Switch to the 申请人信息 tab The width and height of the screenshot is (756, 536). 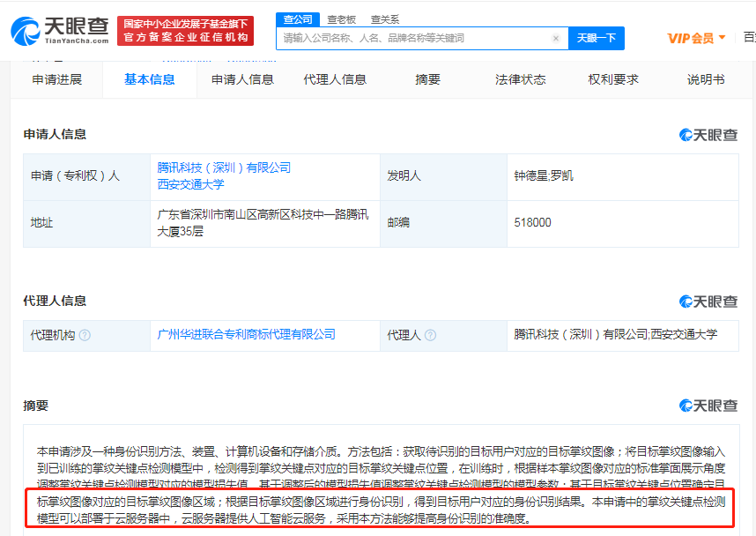point(242,79)
